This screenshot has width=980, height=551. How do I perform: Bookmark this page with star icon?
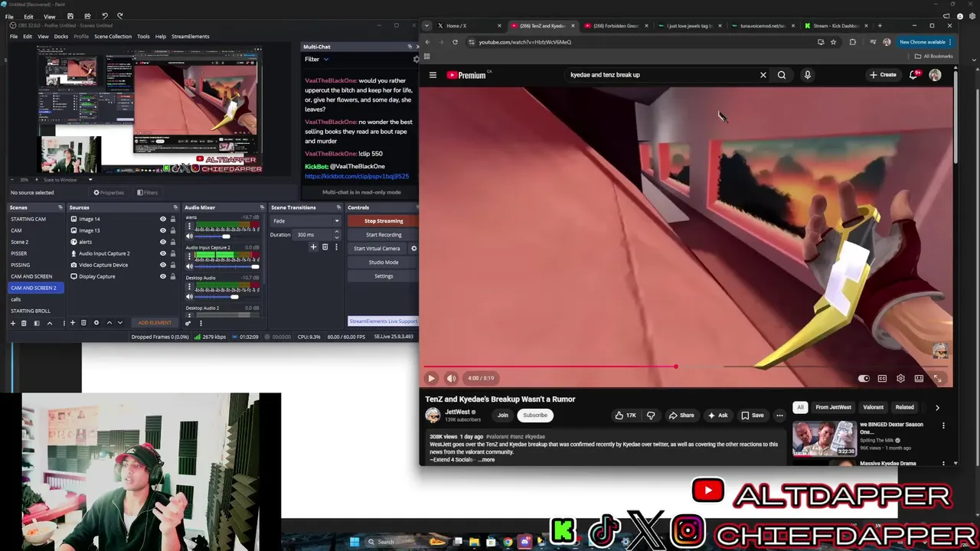[833, 42]
